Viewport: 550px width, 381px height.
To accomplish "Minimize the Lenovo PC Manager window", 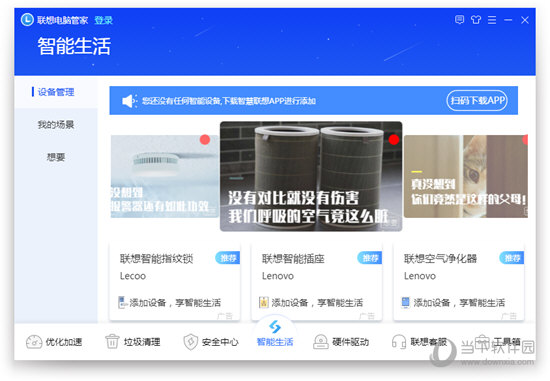I will point(508,20).
